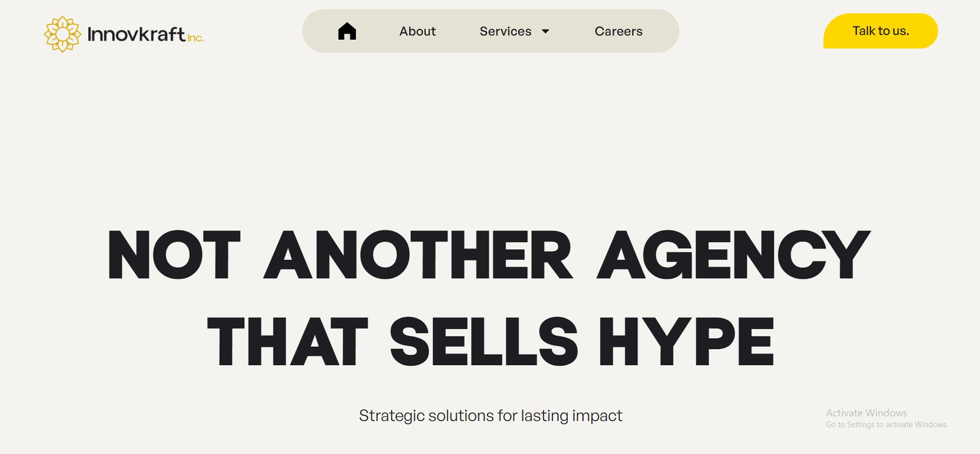Click the word SELLS in the headline
This screenshot has width=980, height=454.
(x=483, y=342)
